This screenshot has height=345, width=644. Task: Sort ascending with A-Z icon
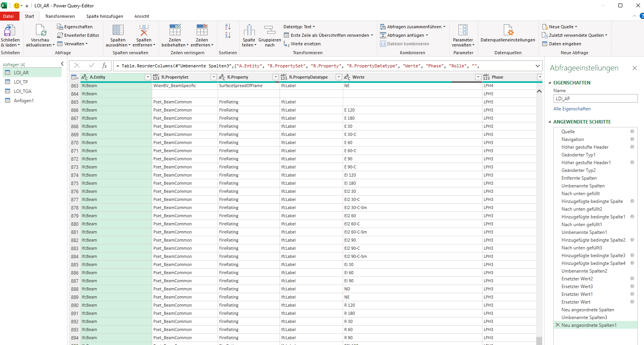click(x=228, y=26)
